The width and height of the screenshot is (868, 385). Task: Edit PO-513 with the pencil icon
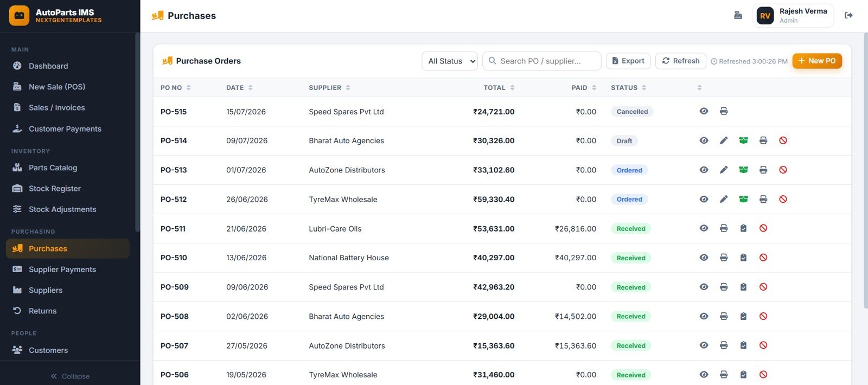pos(724,170)
